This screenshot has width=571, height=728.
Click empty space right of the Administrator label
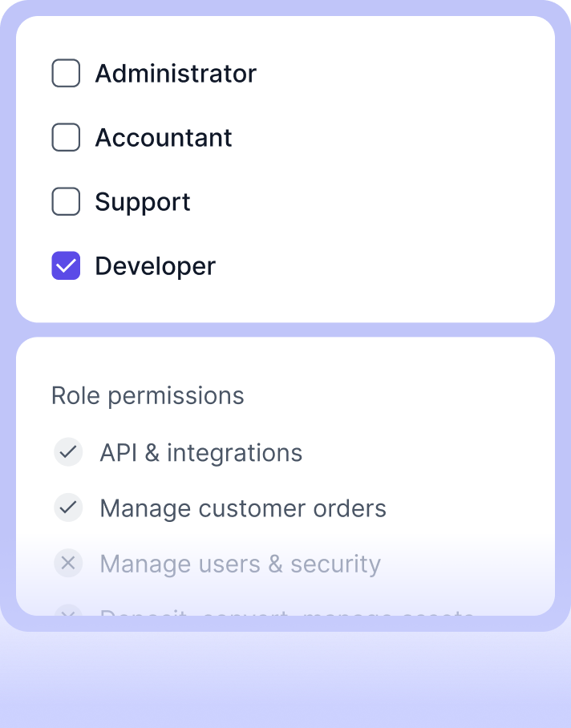coord(401,74)
